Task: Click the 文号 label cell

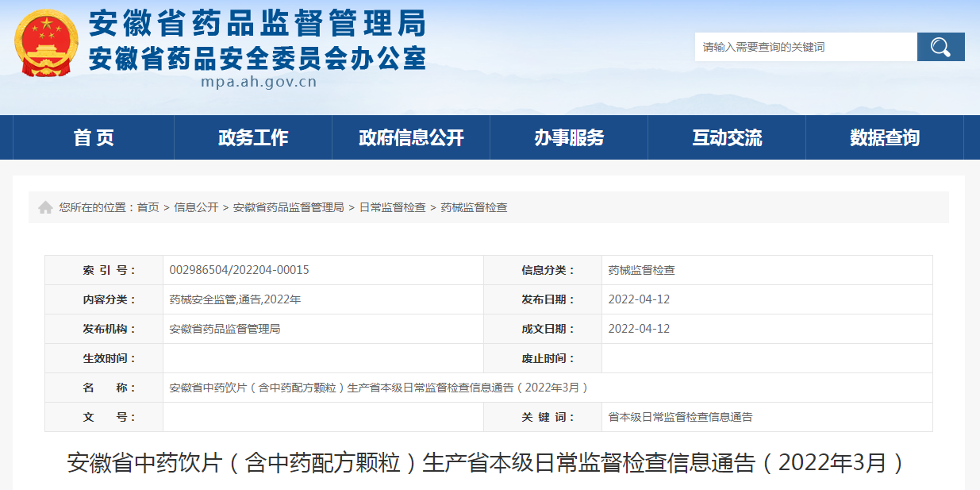Action: (x=104, y=417)
